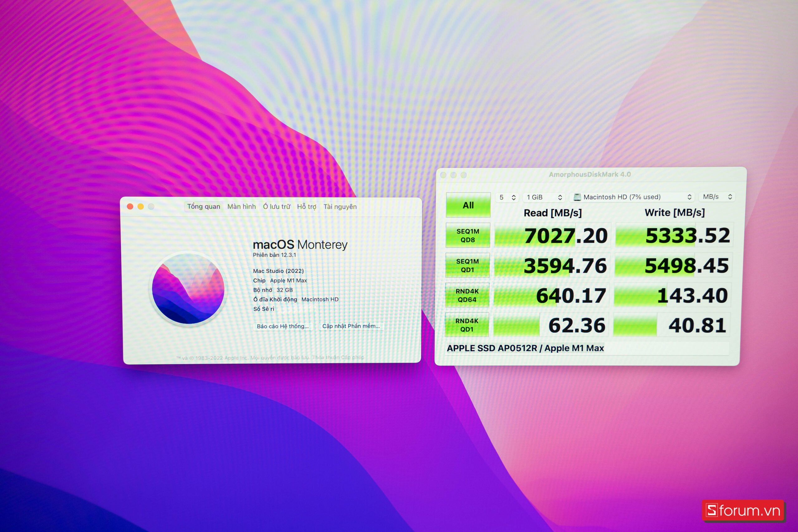
Task: Start the RND4K QD1 test
Action: (x=467, y=325)
